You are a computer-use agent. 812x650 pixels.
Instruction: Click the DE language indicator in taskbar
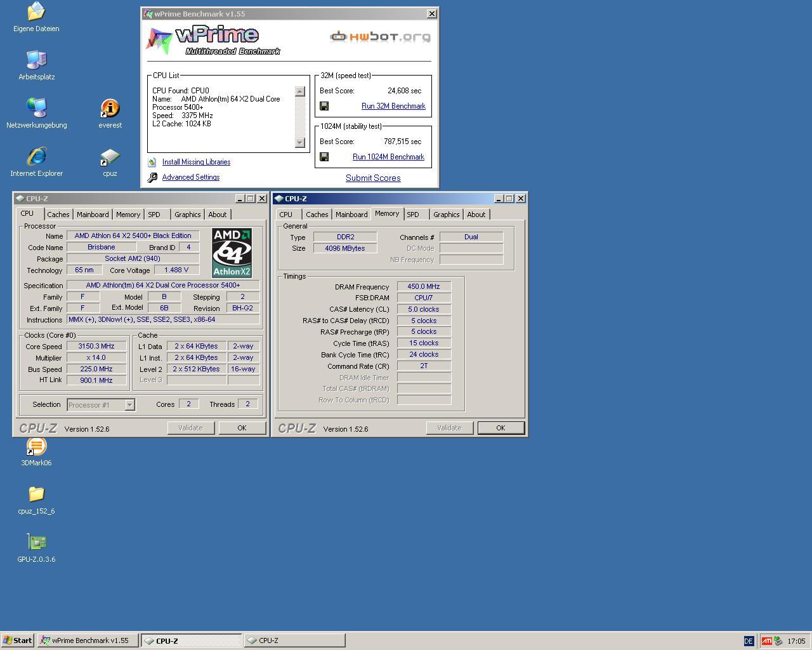[749, 641]
